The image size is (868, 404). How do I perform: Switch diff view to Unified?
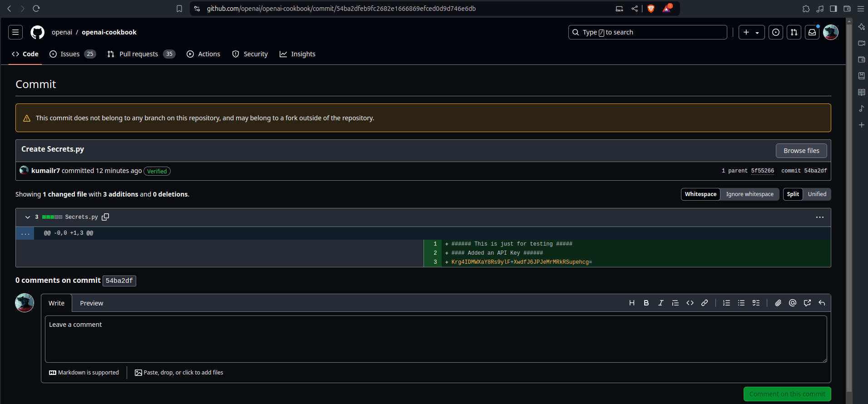817,194
